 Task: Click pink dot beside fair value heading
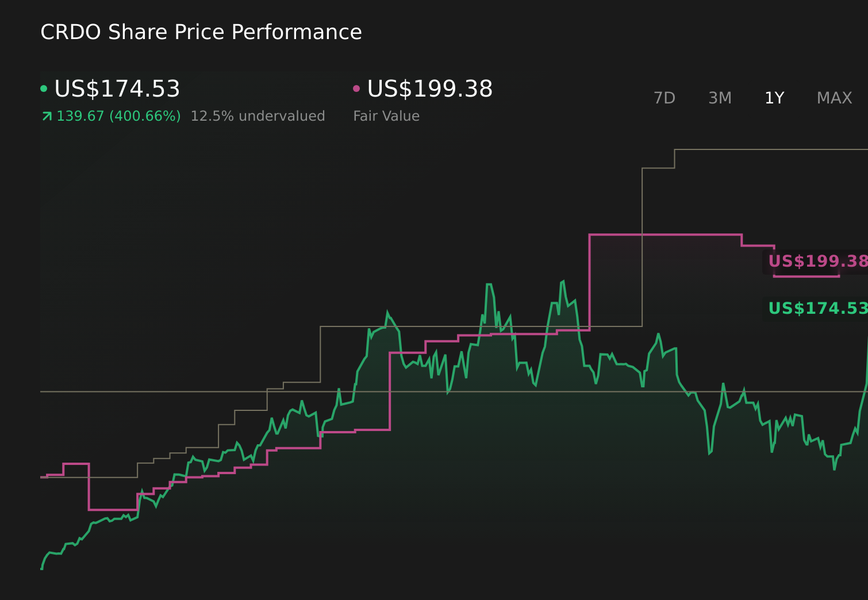[356, 89]
